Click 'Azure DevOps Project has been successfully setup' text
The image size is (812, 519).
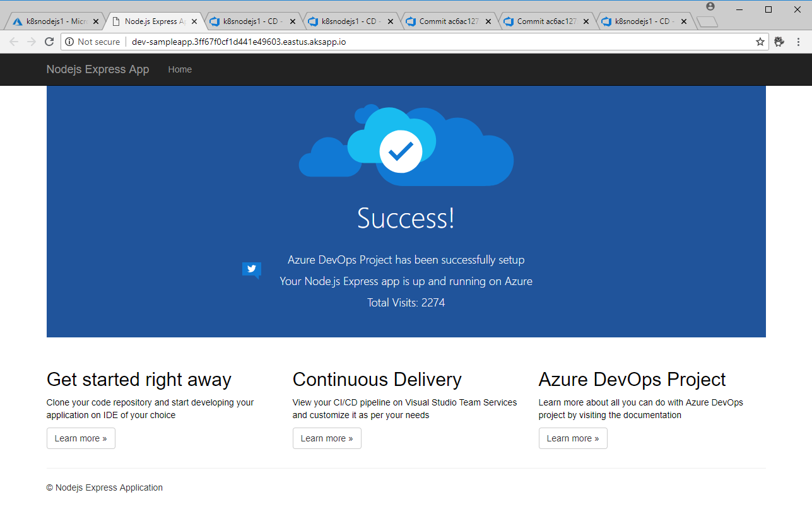[x=406, y=260]
